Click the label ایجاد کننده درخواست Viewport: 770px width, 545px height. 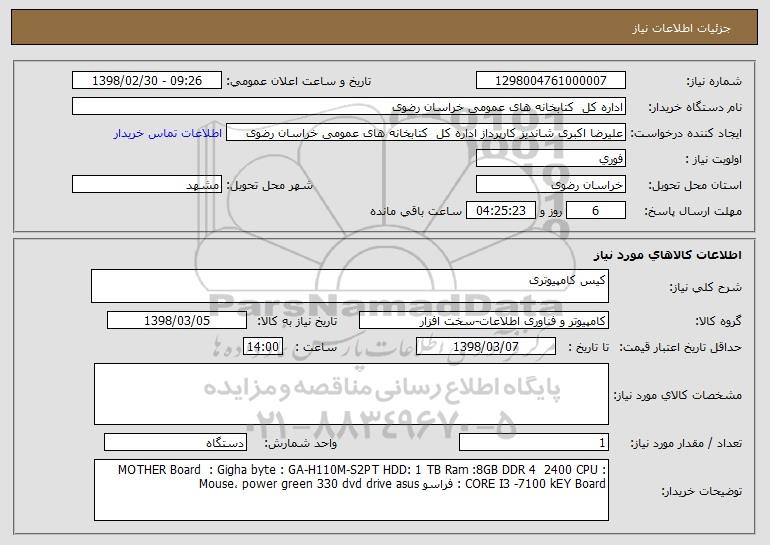686,133
